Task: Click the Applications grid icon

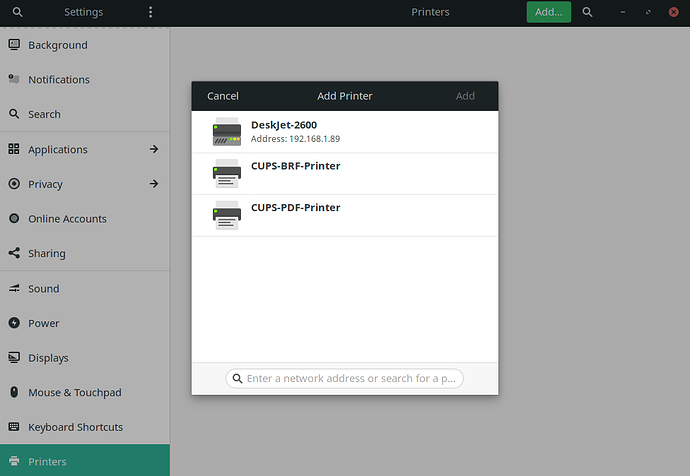Action: (x=14, y=149)
